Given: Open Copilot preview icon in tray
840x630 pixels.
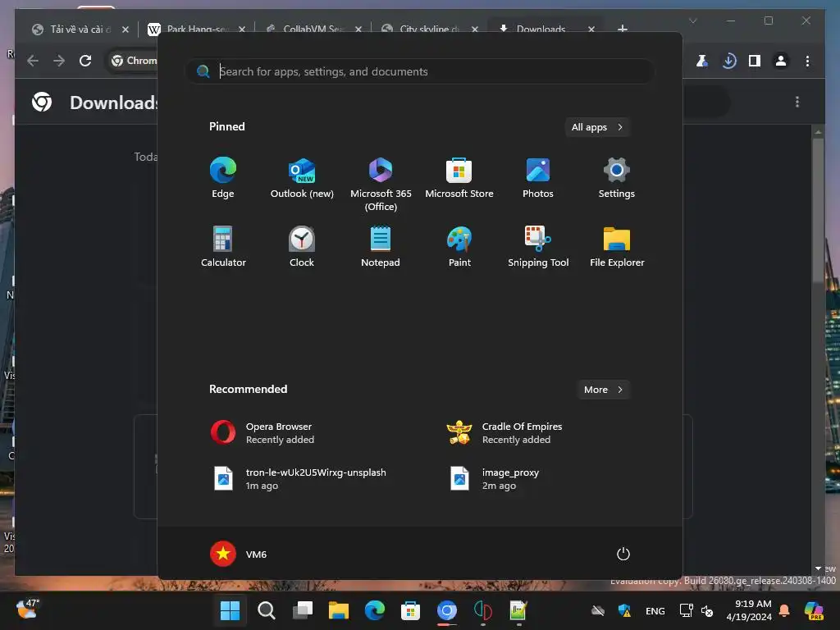Looking at the screenshot, I should pyautogui.click(x=814, y=610).
